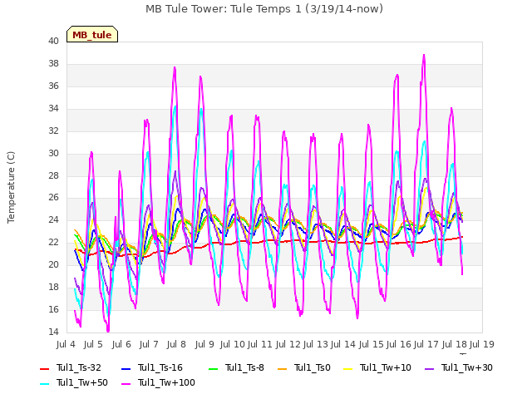Click the 22 y-axis tick label

click(x=53, y=242)
